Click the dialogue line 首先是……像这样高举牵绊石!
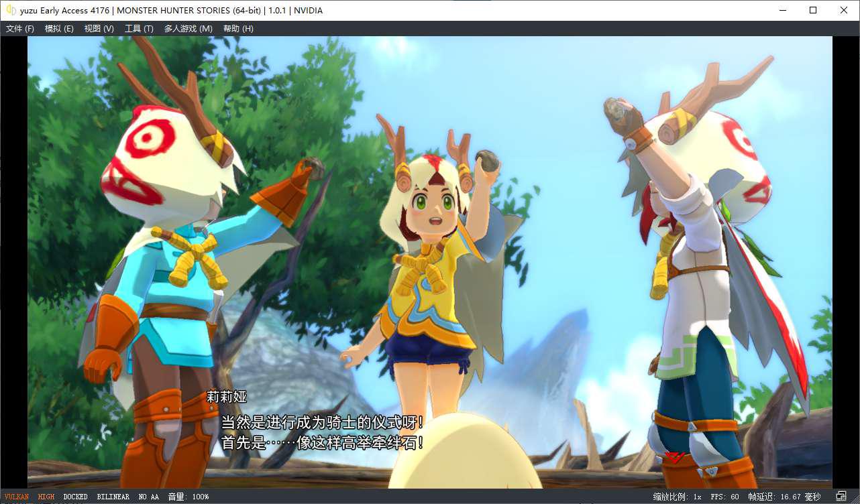 pyautogui.click(x=323, y=443)
